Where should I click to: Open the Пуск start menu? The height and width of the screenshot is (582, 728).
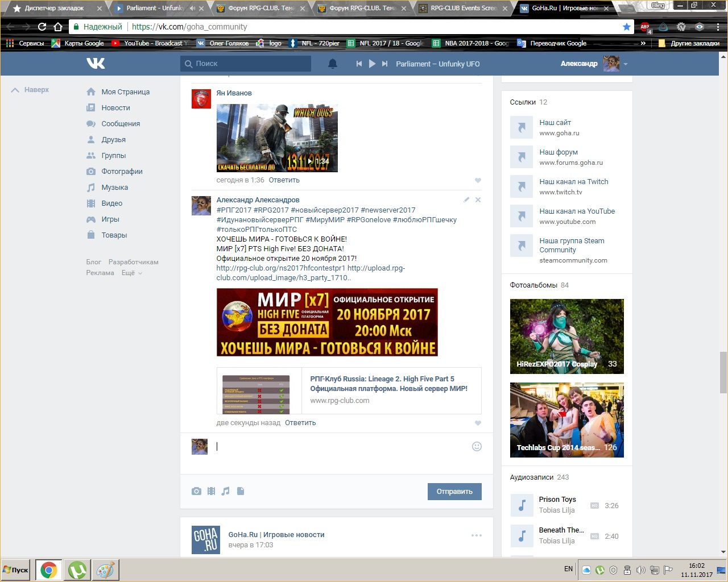click(16, 570)
